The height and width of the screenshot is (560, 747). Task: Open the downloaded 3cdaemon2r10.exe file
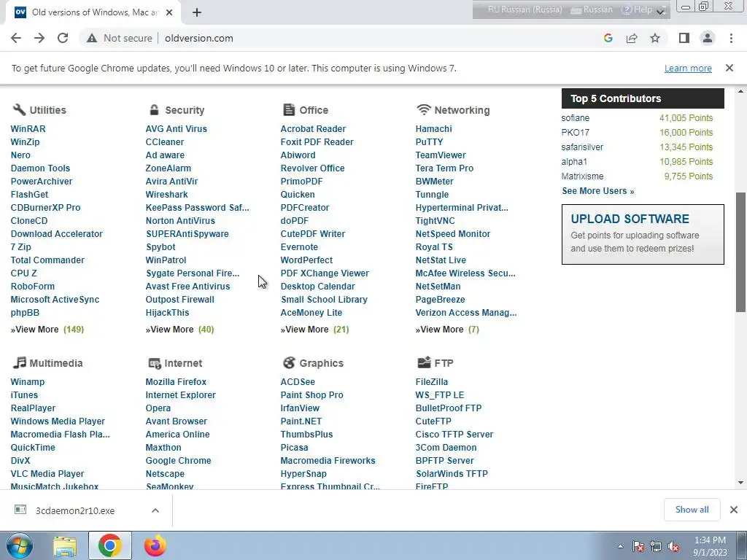[x=75, y=510]
